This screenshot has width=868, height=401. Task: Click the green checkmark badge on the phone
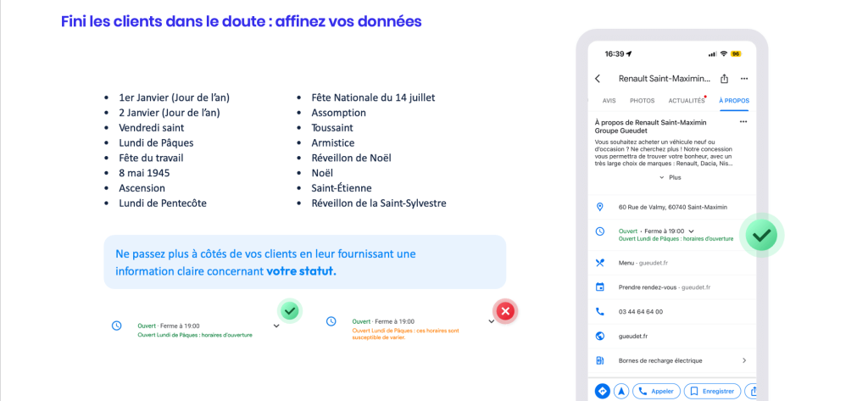point(762,236)
